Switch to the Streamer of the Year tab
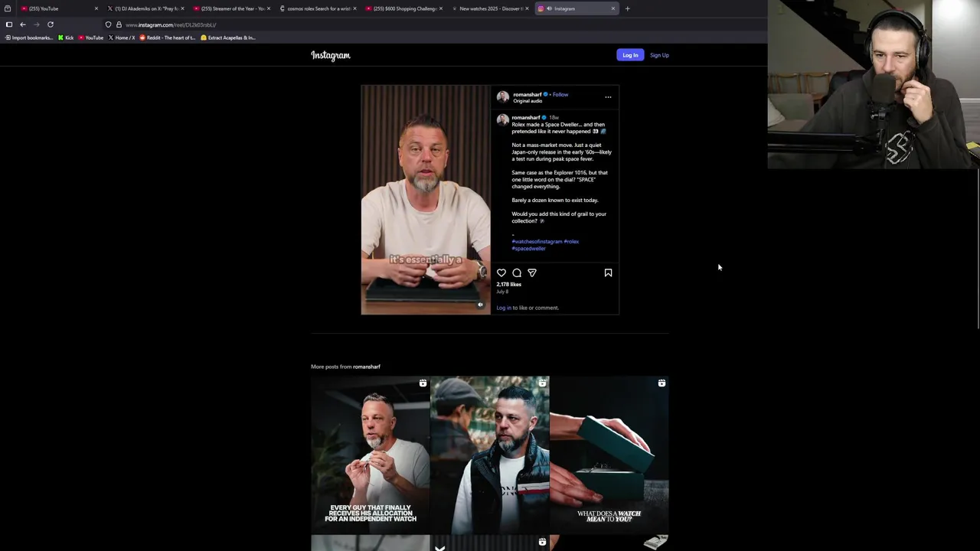Image resolution: width=980 pixels, height=551 pixels. click(230, 8)
